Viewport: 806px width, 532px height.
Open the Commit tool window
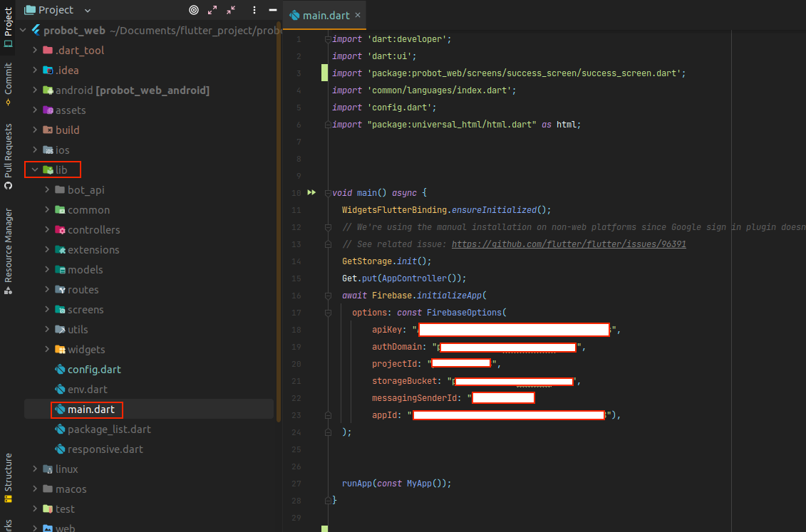click(9, 83)
